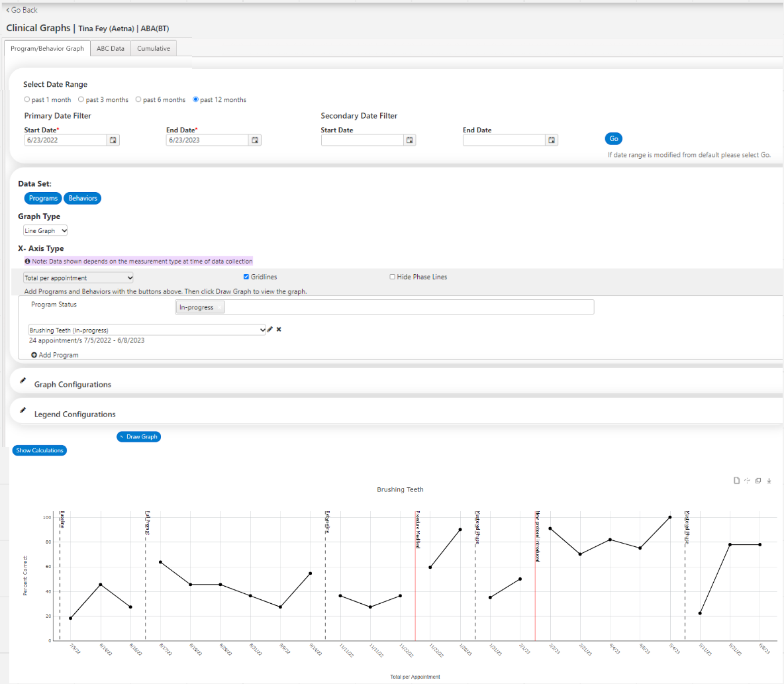Open calendar for Secondary Start Date
The width and height of the screenshot is (784, 684).
tap(409, 140)
